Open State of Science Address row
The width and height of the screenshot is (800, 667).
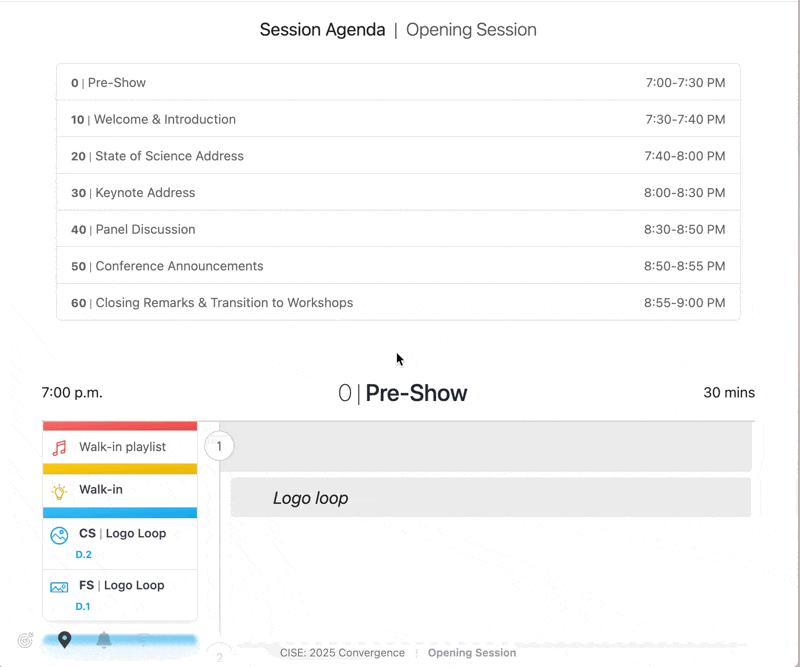(398, 156)
